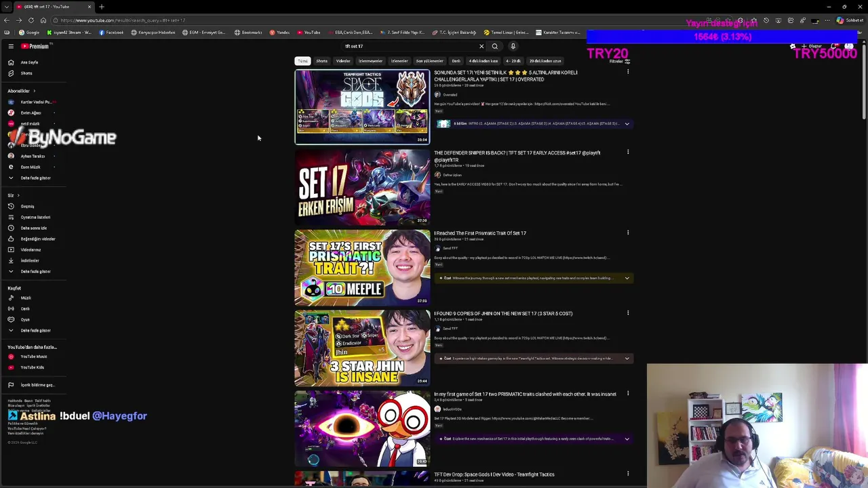
Task: Select the 4 dakikadan kısa chip
Action: (484, 61)
